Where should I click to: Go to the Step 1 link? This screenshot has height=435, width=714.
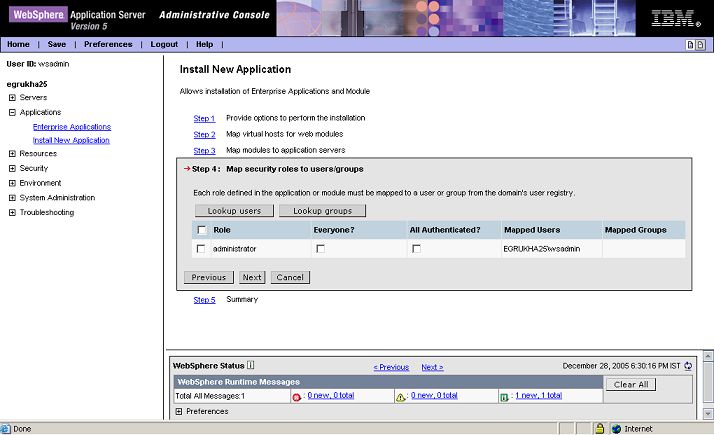pyautogui.click(x=204, y=118)
